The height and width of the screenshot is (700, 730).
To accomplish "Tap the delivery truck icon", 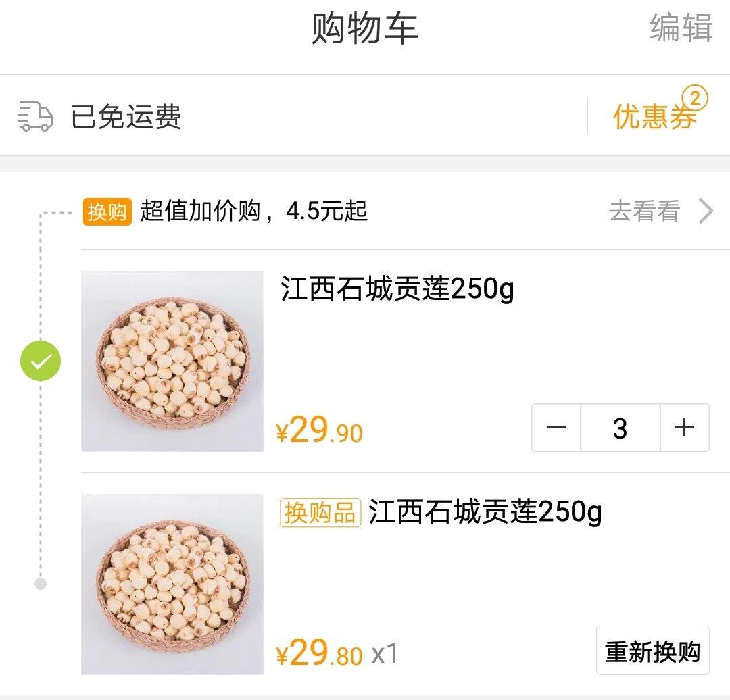I will coord(35,117).
